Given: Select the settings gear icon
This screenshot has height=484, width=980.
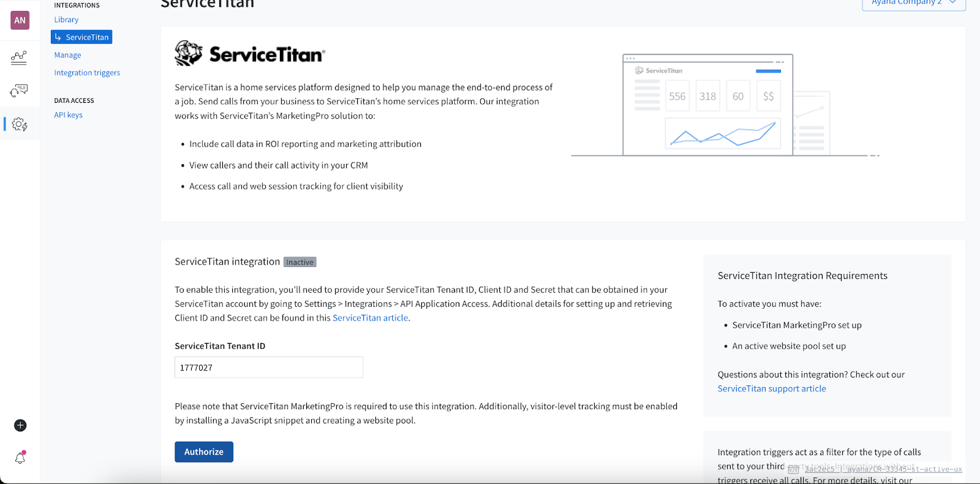Looking at the screenshot, I should 20,124.
